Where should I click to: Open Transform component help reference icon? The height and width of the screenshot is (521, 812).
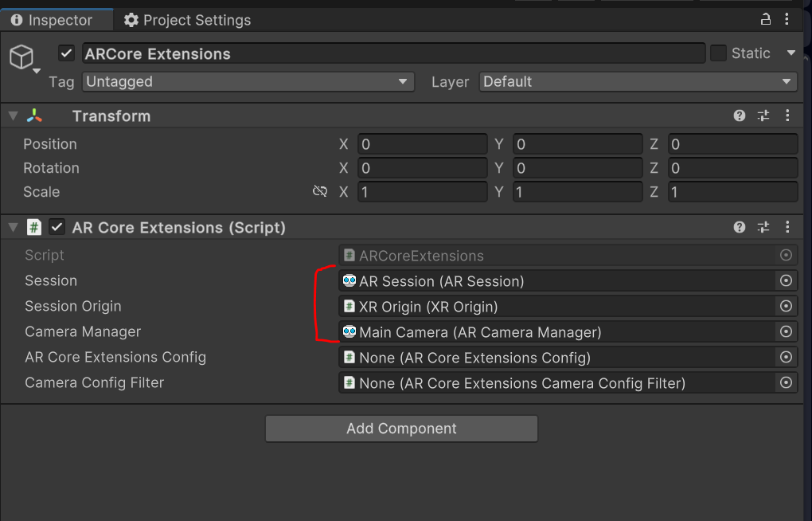coord(740,116)
